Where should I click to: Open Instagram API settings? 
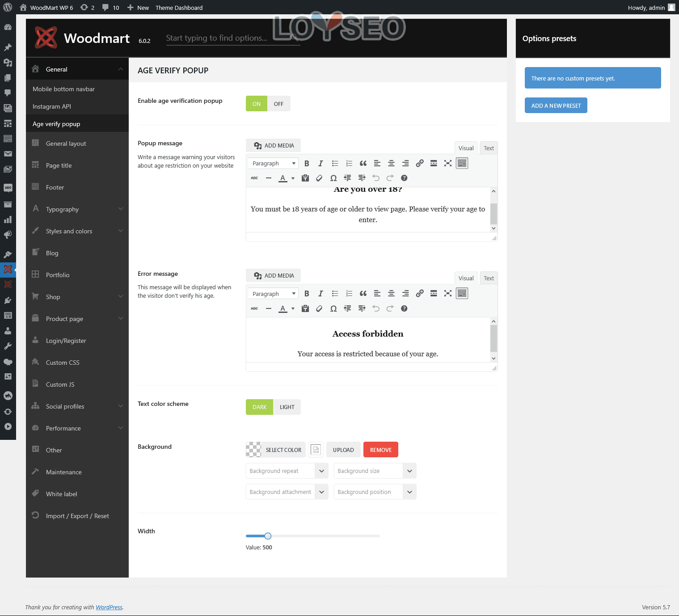77,106
